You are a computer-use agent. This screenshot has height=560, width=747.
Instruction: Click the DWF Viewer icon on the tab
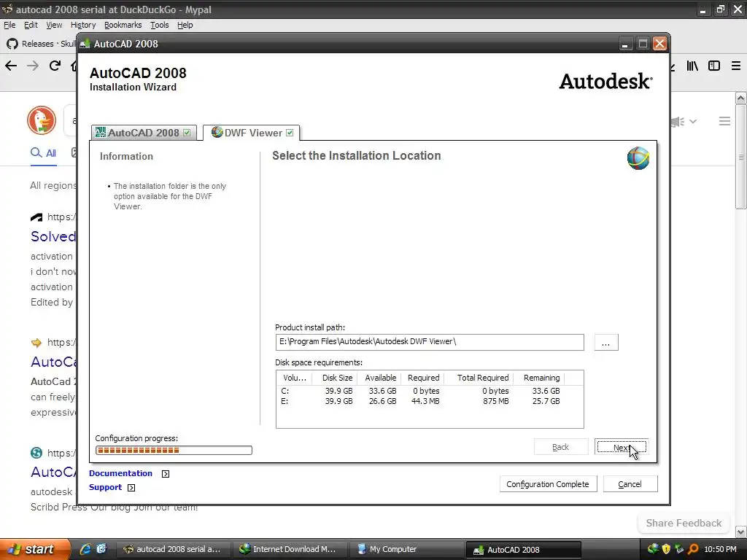click(217, 132)
